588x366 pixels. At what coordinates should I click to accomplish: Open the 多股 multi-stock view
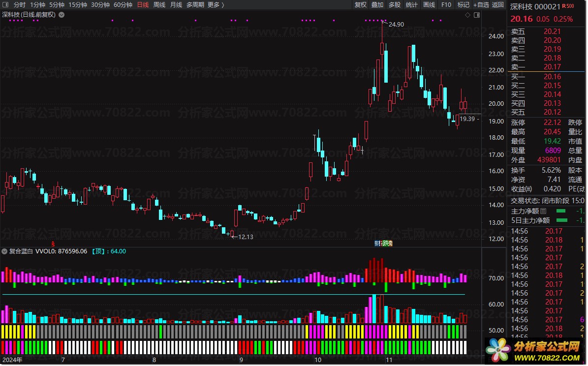(395, 5)
